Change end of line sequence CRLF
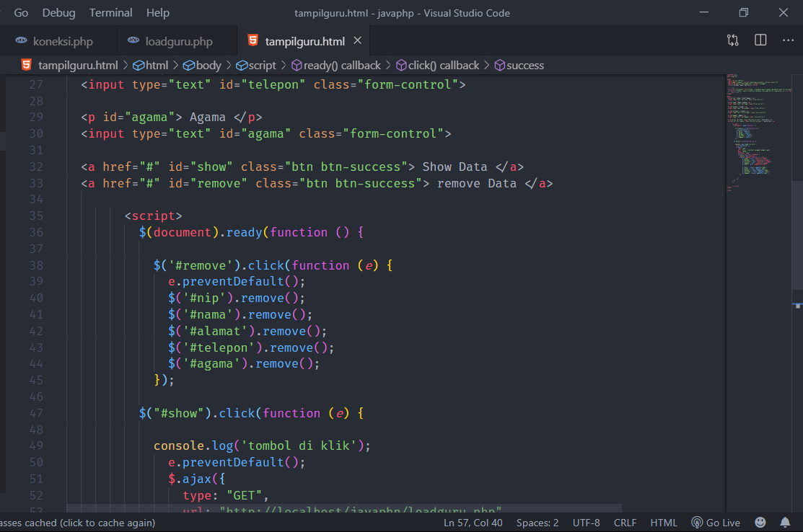 [x=625, y=523]
